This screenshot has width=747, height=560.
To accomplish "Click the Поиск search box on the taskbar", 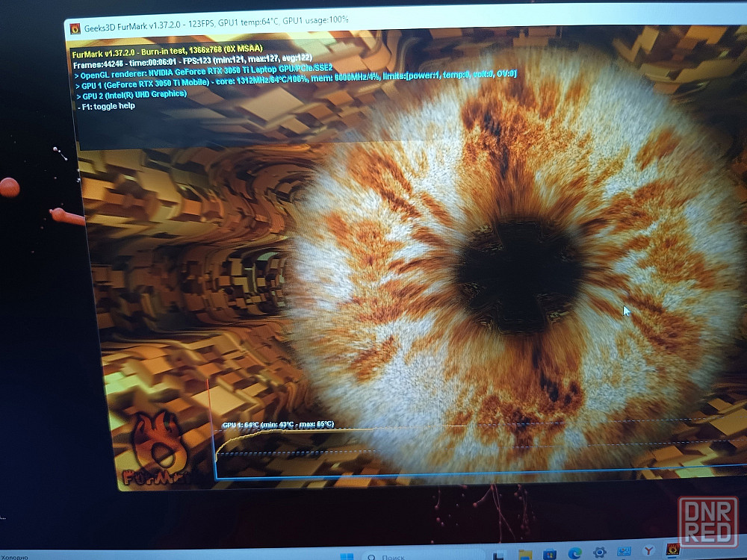I will (424, 556).
